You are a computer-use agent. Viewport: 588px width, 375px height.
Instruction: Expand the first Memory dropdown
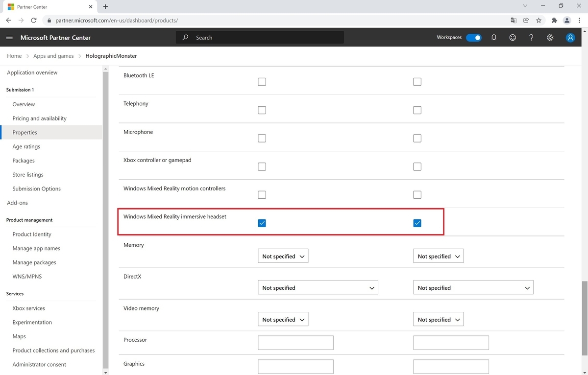[283, 256]
